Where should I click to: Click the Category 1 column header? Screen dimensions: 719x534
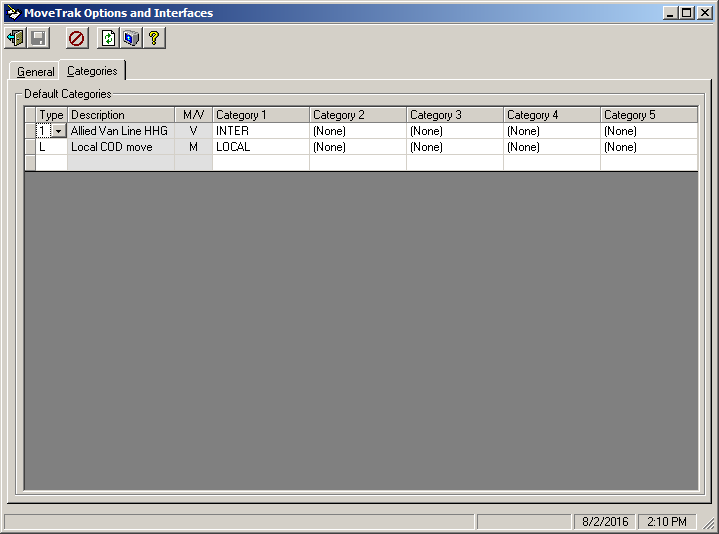(x=261, y=115)
